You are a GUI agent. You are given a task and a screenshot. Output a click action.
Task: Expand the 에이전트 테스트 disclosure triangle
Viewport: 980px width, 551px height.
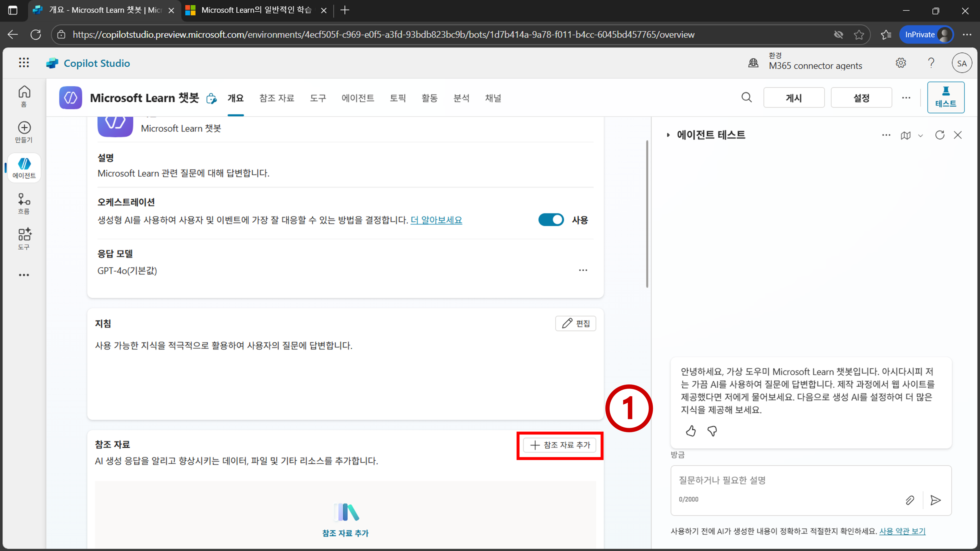[x=668, y=135]
